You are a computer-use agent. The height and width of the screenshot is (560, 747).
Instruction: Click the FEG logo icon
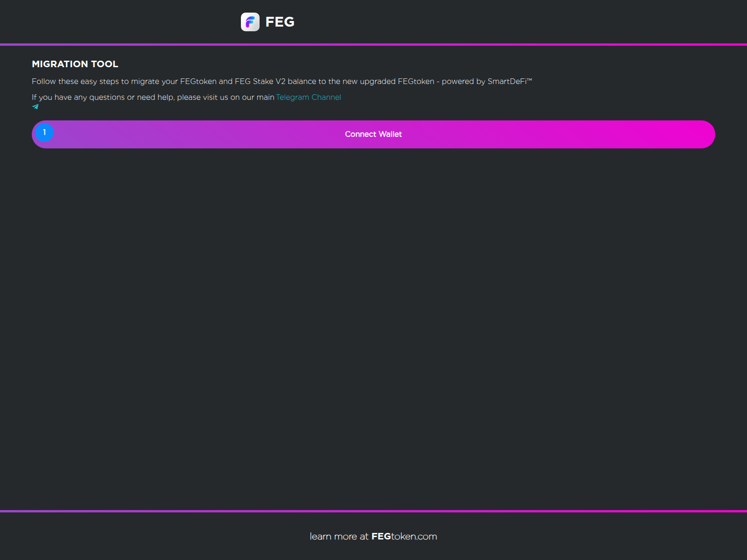[250, 22]
